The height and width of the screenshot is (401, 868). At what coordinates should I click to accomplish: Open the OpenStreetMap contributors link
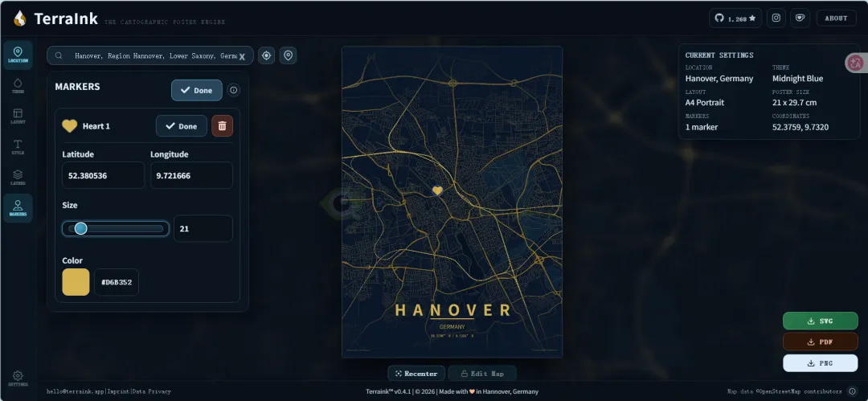click(x=800, y=391)
